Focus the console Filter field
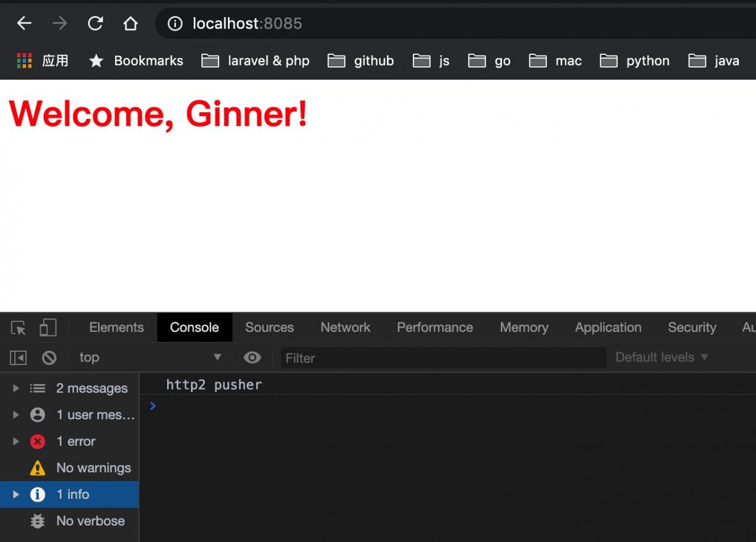 (x=443, y=358)
